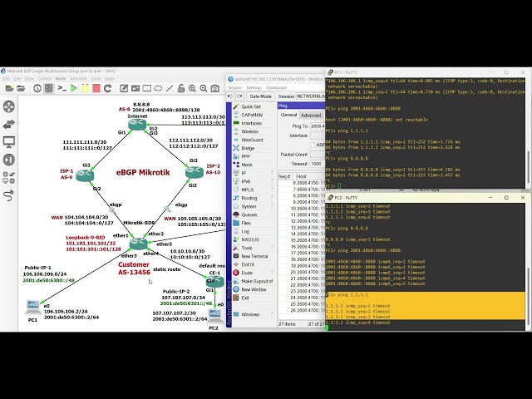Select the Insert picture icon in GNS3
This screenshot has height=399, width=532.
tap(135, 89)
